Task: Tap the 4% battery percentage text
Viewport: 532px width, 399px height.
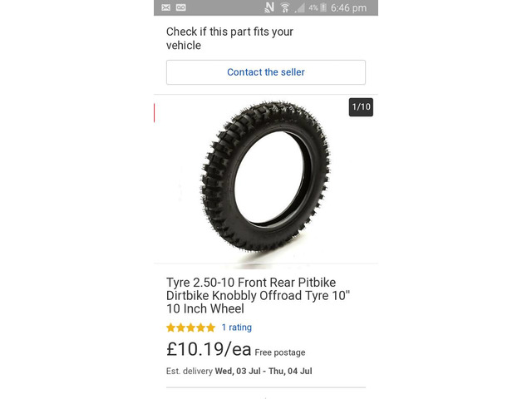Action: tap(313, 7)
